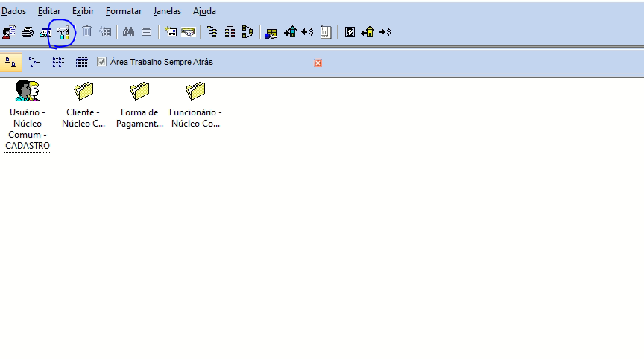644x359 pixels.
Task: Click the binoculars search icon
Action: point(128,31)
